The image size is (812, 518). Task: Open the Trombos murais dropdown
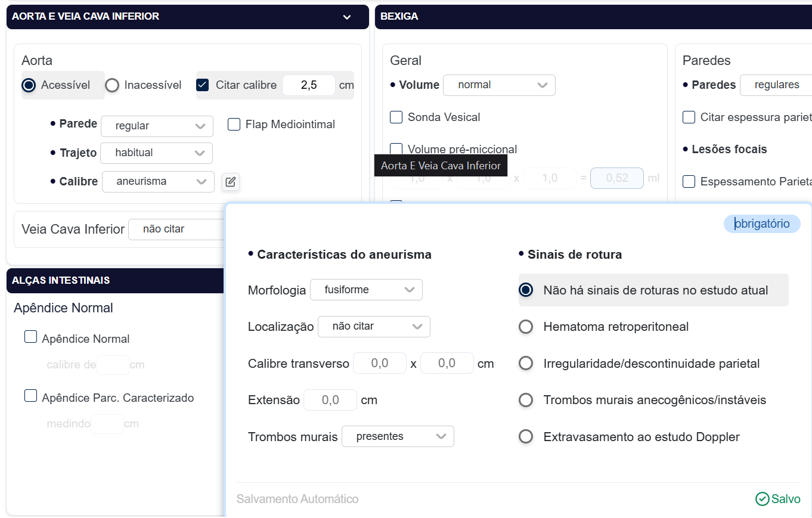[x=398, y=436]
